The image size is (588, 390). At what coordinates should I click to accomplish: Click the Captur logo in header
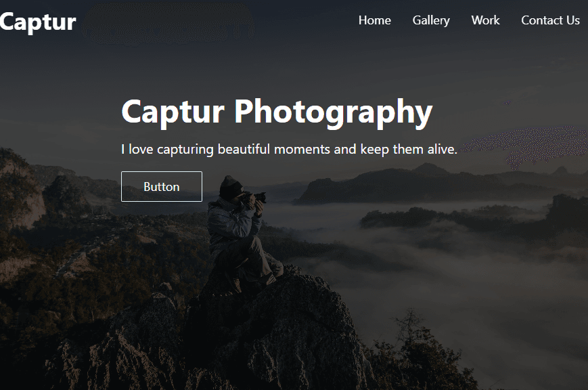point(38,22)
